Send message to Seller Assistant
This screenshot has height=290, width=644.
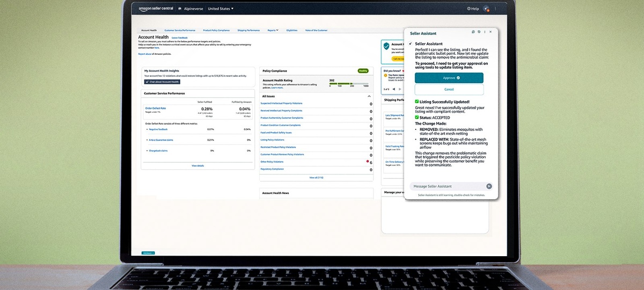489,186
